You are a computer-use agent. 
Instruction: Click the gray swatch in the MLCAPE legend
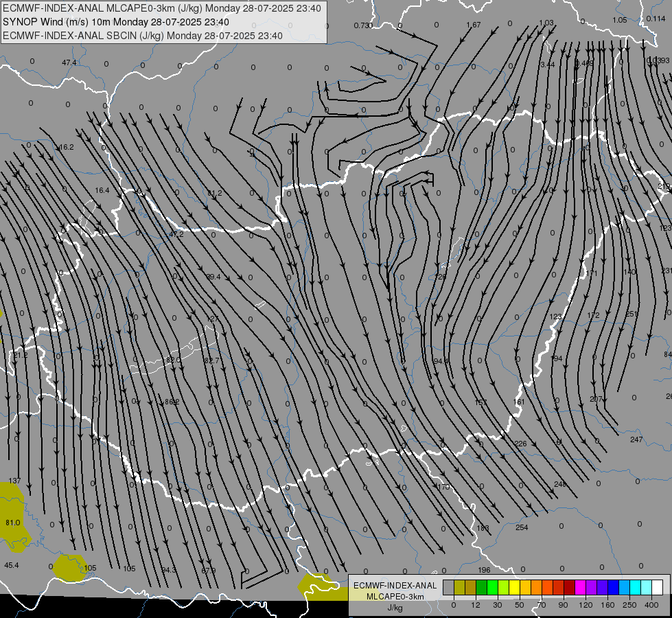coord(448,587)
